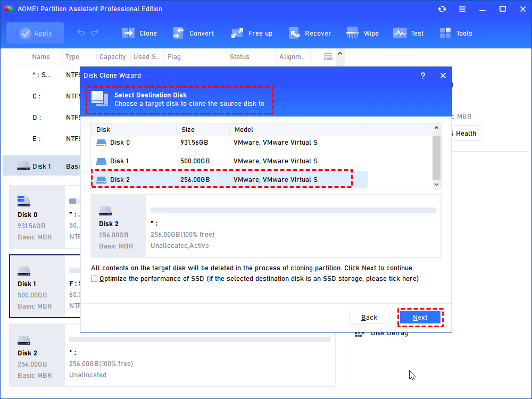Viewport: 532px width, 399px height.
Task: Click the column settings icon in main list
Action: [328, 57]
